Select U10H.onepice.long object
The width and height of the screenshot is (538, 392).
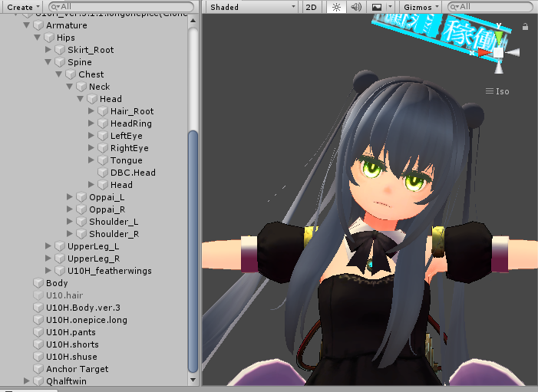click(87, 320)
